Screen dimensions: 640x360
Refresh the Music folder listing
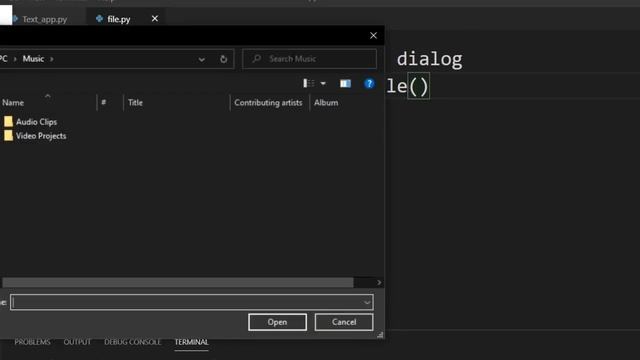tap(223, 59)
